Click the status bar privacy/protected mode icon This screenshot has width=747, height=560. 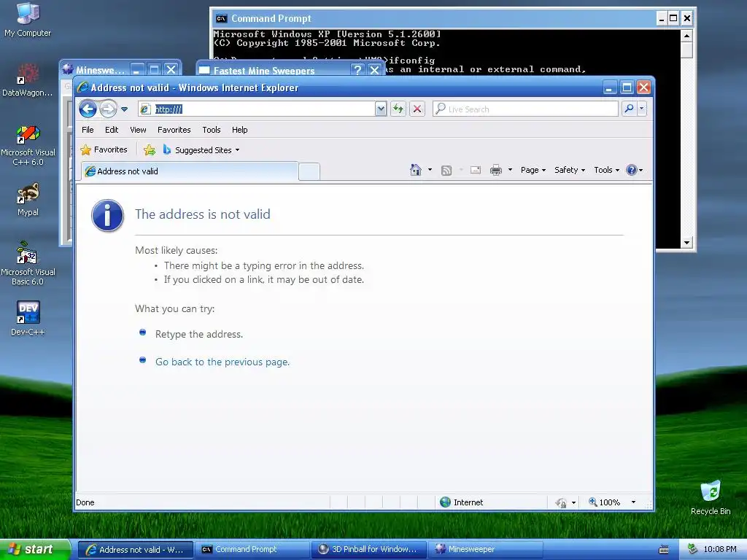[x=561, y=502]
